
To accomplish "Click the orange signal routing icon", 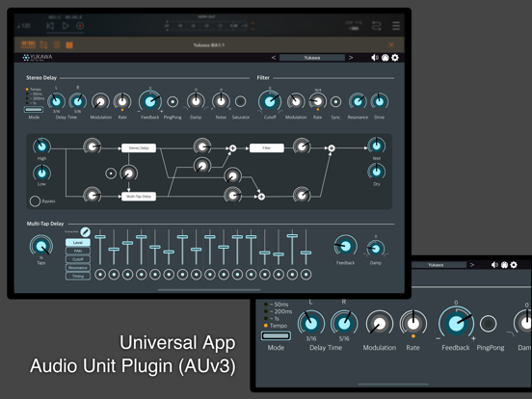I will point(43,44).
